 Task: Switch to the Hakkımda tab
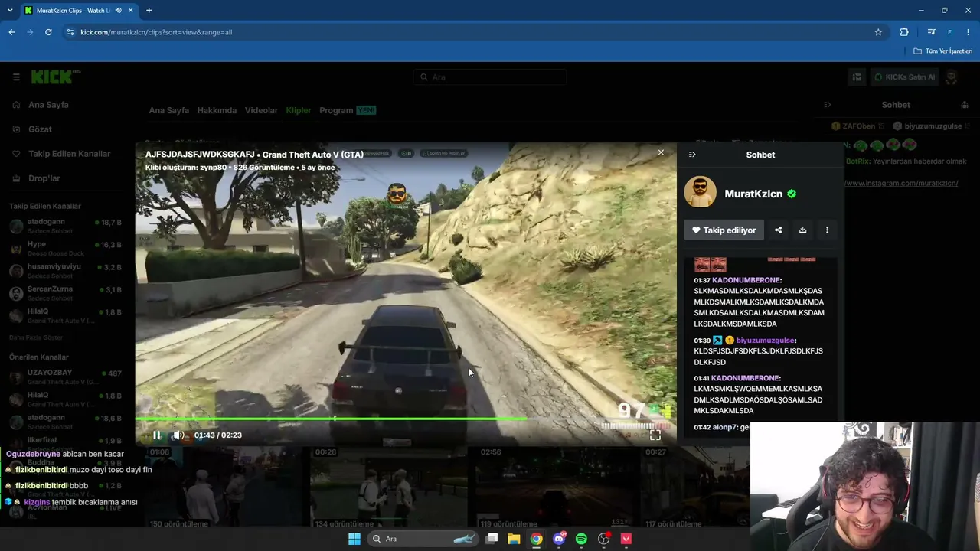coord(217,110)
